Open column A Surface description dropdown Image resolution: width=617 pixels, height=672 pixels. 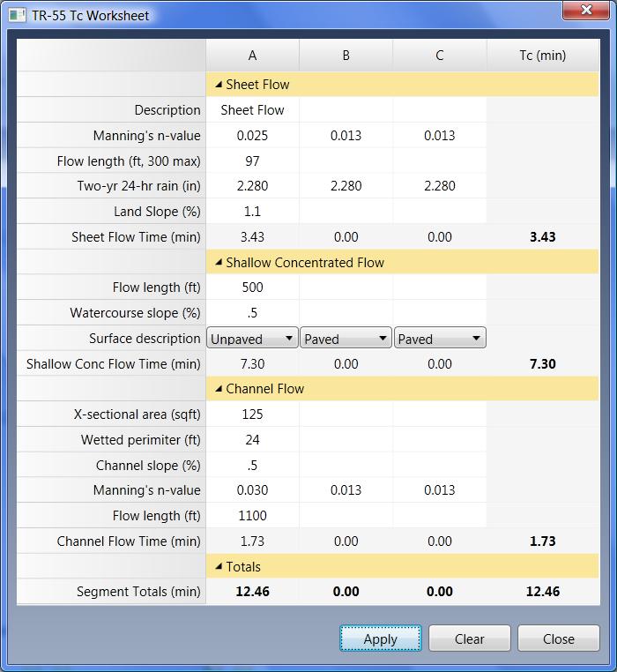click(x=252, y=339)
